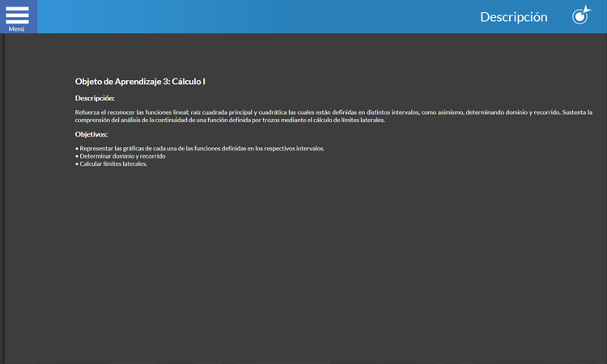The width and height of the screenshot is (607, 364).
Task: Select the heading 'Objeto de Aprendizaje 3: Cálculo I'
Action: [140, 82]
